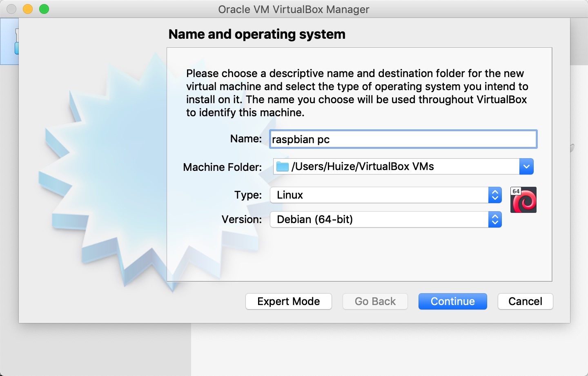Click the Oracle VM VirtualBox Manager window title
Image resolution: width=588 pixels, height=376 pixels.
coord(294,9)
